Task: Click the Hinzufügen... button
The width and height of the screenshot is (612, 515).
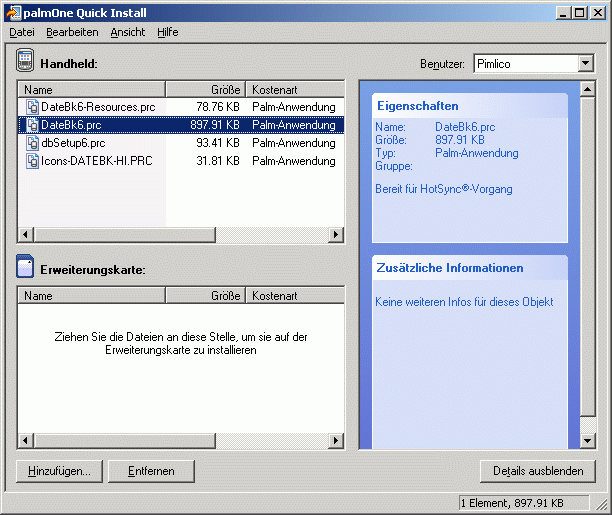Action: [x=59, y=471]
